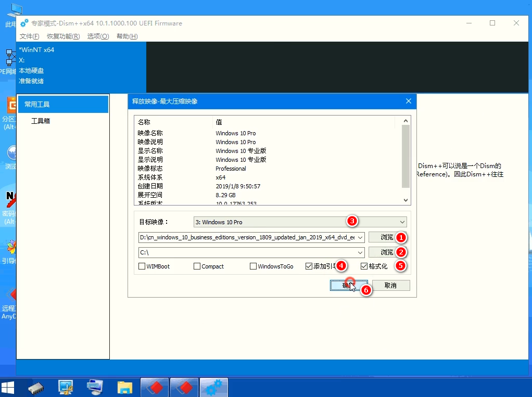Open the image file path dropdown arrow
Image resolution: width=532 pixels, height=397 pixels.
coord(361,237)
